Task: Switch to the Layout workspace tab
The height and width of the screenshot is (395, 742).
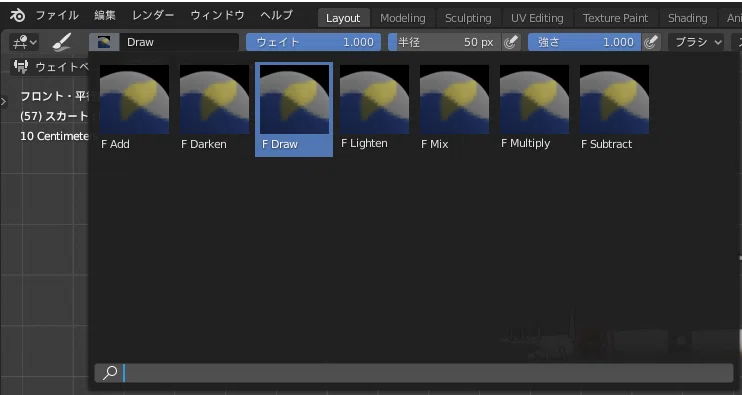Action: click(x=343, y=18)
